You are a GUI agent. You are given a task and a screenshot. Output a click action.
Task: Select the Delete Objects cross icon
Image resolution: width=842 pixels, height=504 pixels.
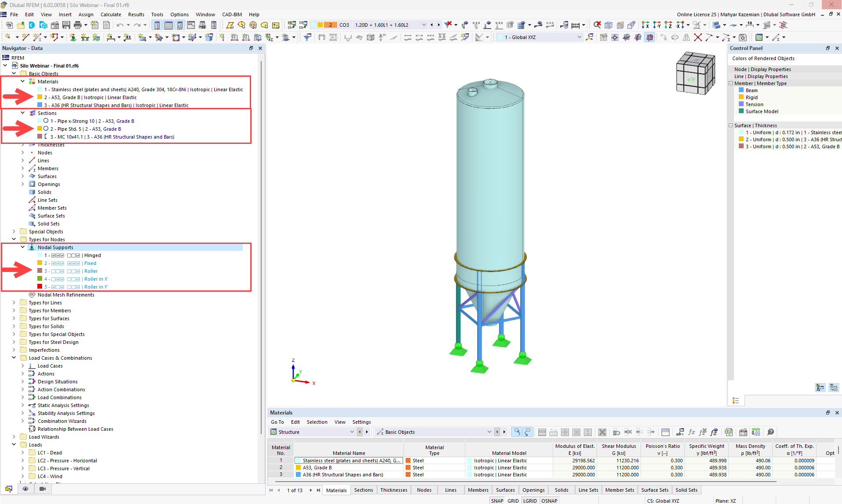point(698,38)
